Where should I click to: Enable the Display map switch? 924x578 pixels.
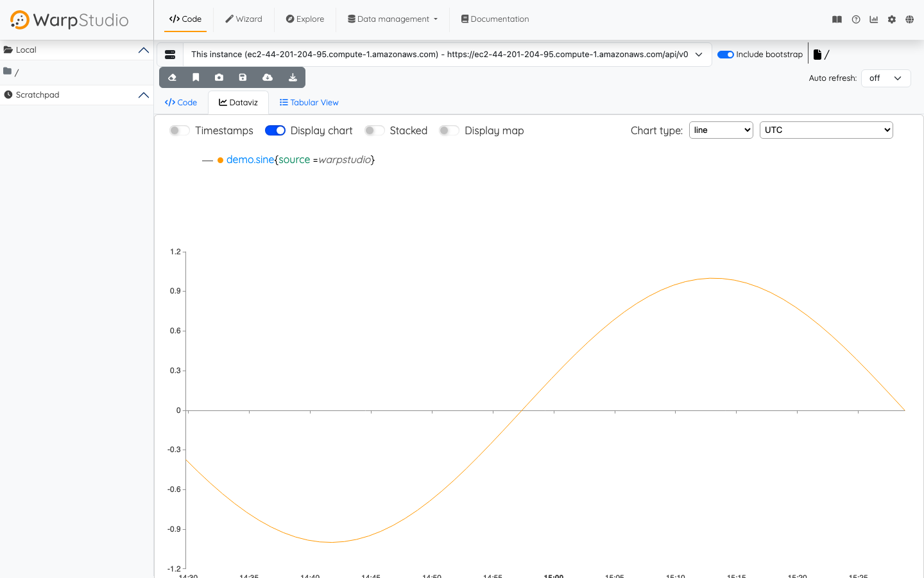point(449,130)
